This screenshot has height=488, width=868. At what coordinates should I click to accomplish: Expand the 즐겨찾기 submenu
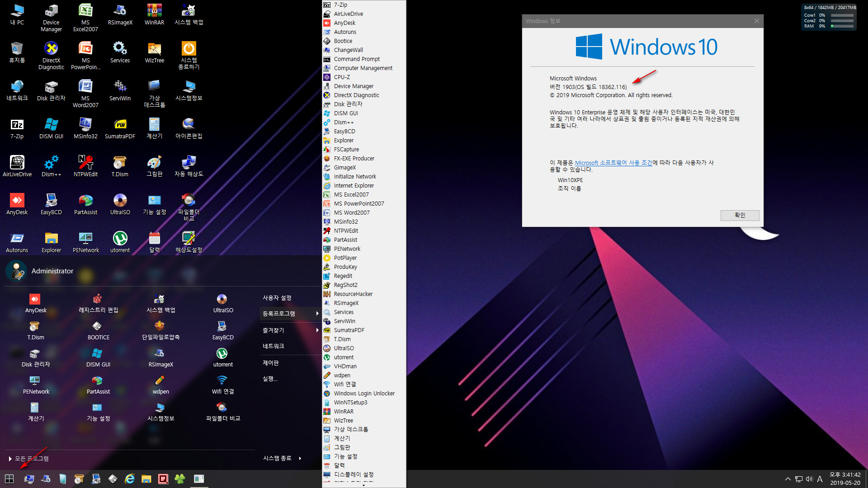290,330
